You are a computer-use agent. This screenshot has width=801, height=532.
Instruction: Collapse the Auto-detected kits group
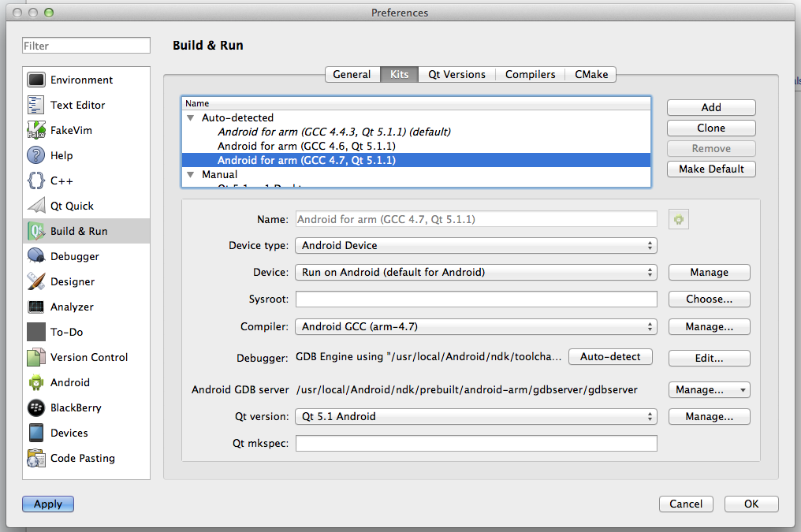click(x=190, y=115)
